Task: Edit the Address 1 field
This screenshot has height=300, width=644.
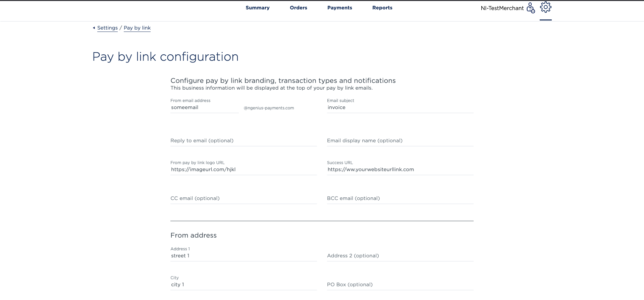Action: [244, 256]
